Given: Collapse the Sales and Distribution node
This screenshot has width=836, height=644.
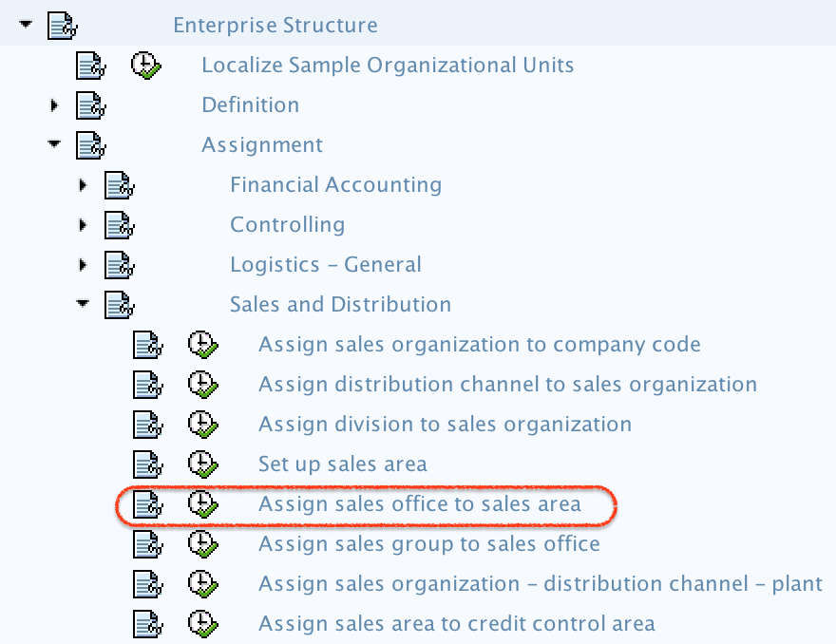Looking at the screenshot, I should point(83,304).
